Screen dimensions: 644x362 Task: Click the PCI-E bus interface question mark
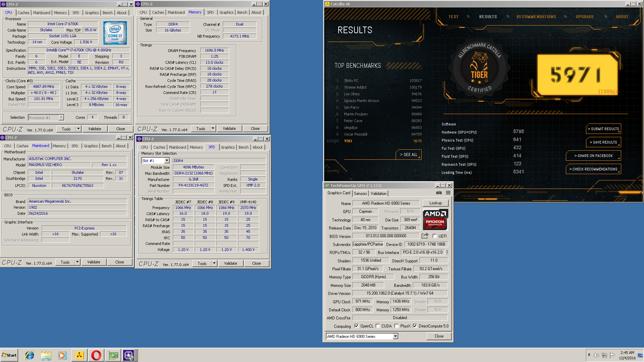[x=447, y=252]
